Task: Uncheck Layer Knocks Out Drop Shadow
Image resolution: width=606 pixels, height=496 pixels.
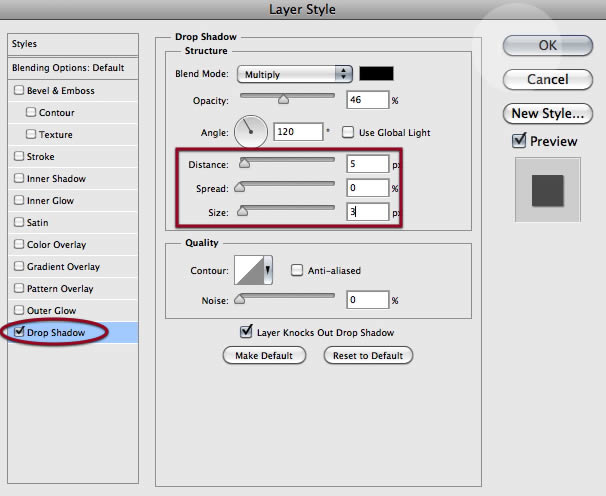Action: [x=246, y=332]
